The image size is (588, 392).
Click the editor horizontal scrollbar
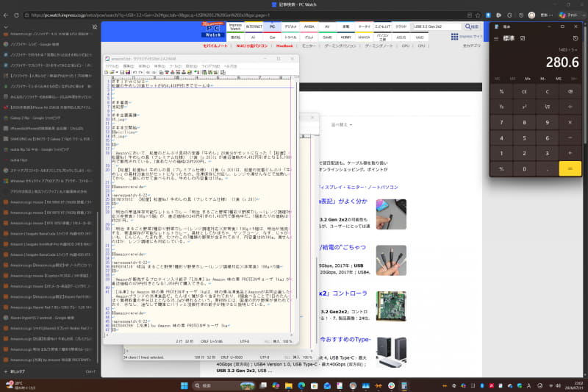(198, 335)
